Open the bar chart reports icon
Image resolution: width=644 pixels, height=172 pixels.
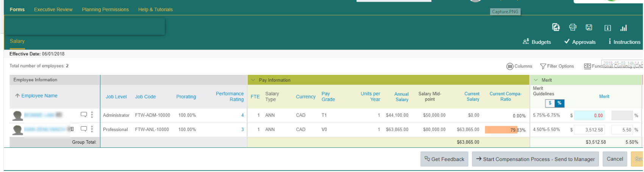[x=624, y=28]
